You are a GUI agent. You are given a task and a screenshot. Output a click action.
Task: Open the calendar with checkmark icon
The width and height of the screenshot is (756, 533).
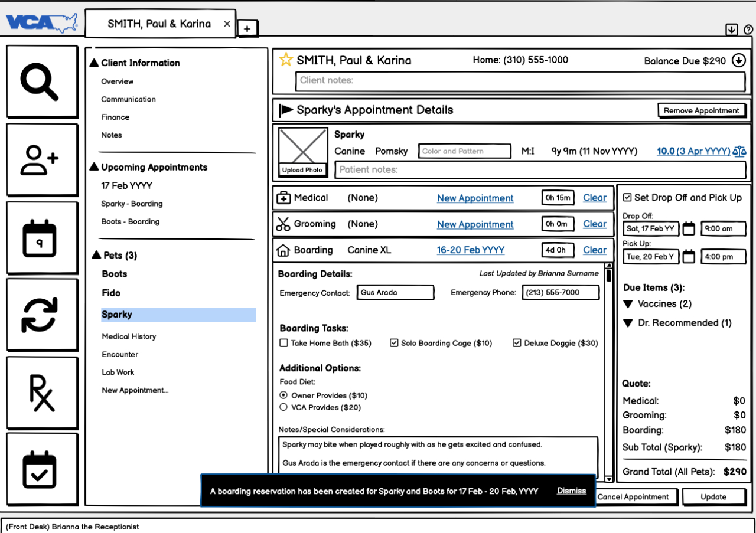[x=41, y=469]
